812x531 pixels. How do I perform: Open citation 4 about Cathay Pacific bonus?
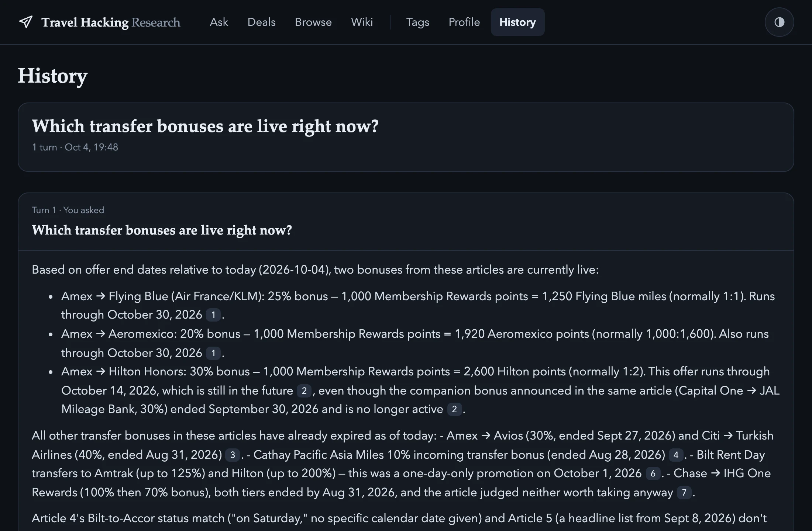[676, 455]
